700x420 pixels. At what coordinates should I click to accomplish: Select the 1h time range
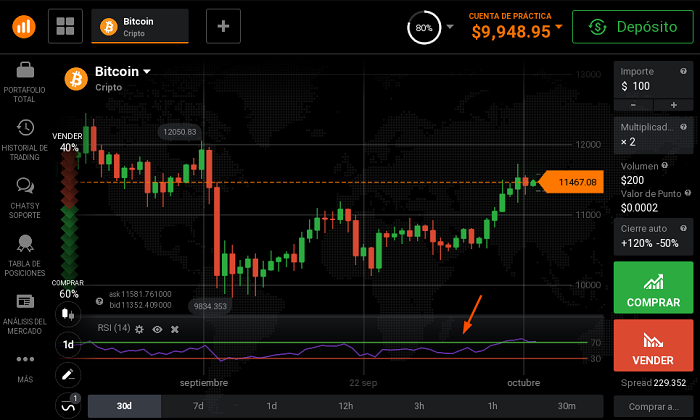[x=492, y=406]
